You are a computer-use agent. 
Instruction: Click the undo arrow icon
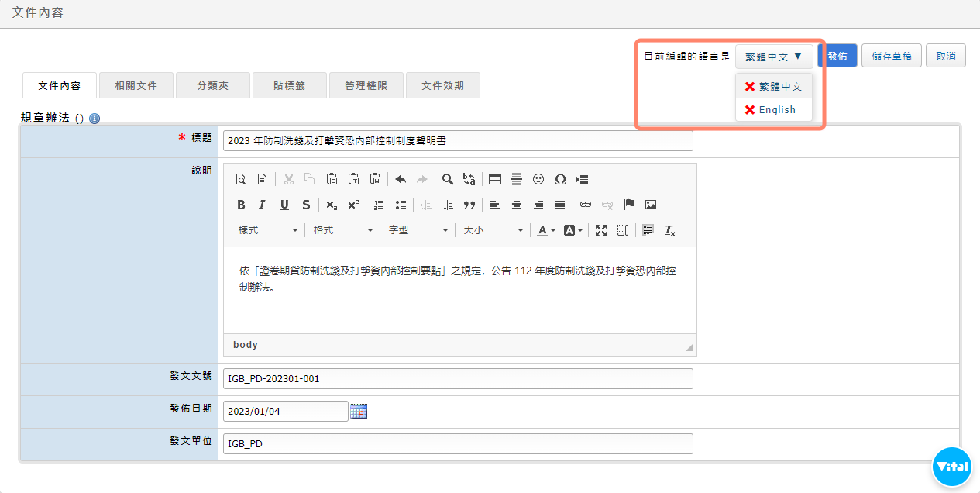pos(401,179)
